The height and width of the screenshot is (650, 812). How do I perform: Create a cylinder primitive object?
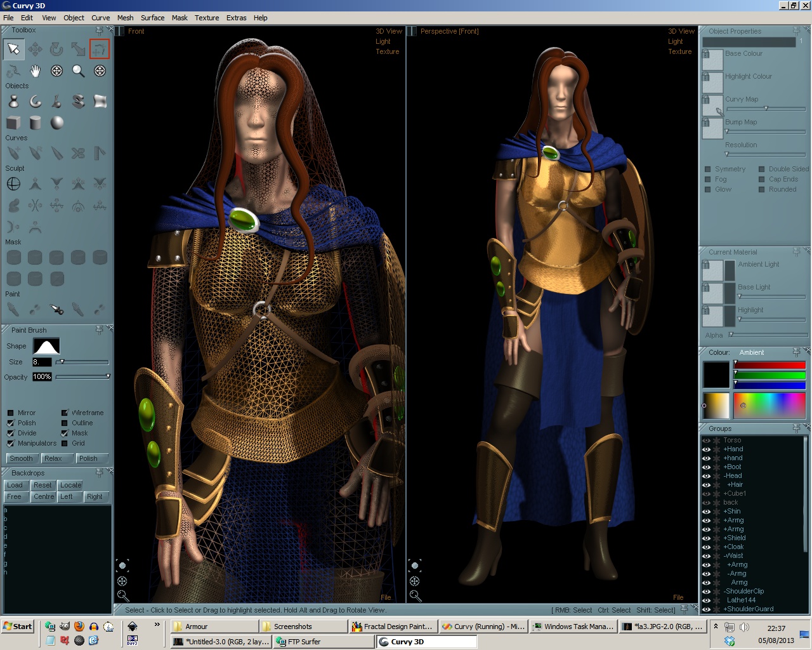pos(35,123)
